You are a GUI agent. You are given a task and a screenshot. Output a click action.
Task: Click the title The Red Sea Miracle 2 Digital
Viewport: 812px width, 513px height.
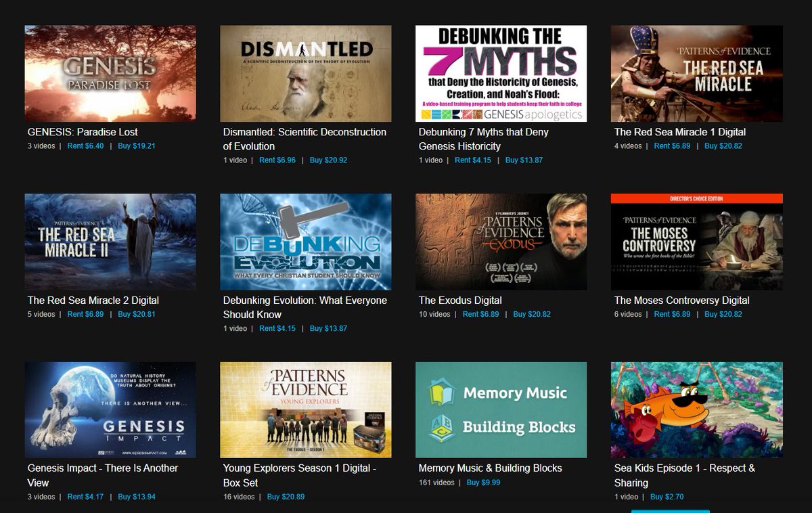[93, 300]
